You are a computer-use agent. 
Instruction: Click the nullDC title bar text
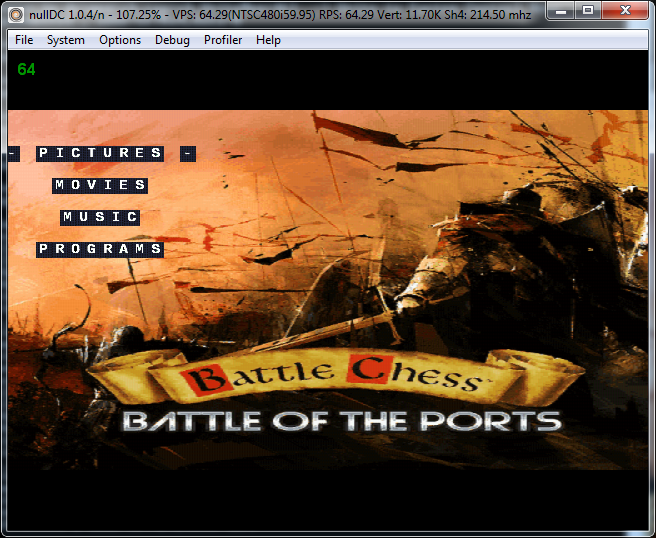pos(280,15)
